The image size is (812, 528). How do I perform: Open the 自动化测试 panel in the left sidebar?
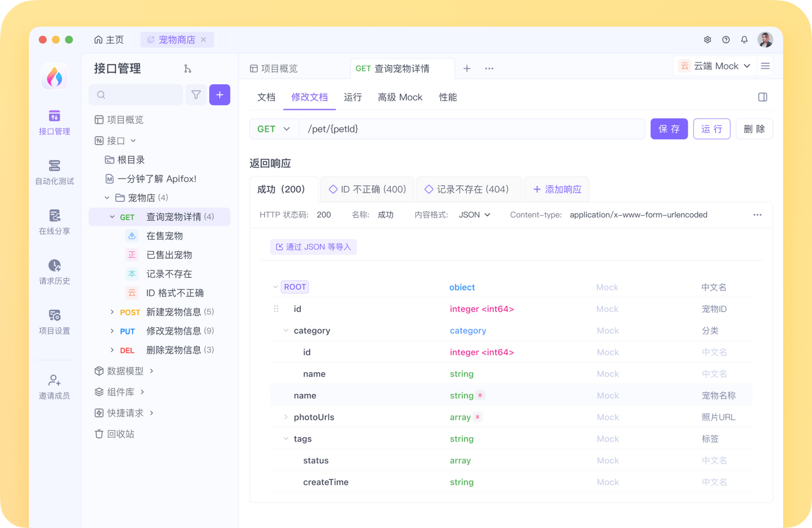(x=54, y=173)
